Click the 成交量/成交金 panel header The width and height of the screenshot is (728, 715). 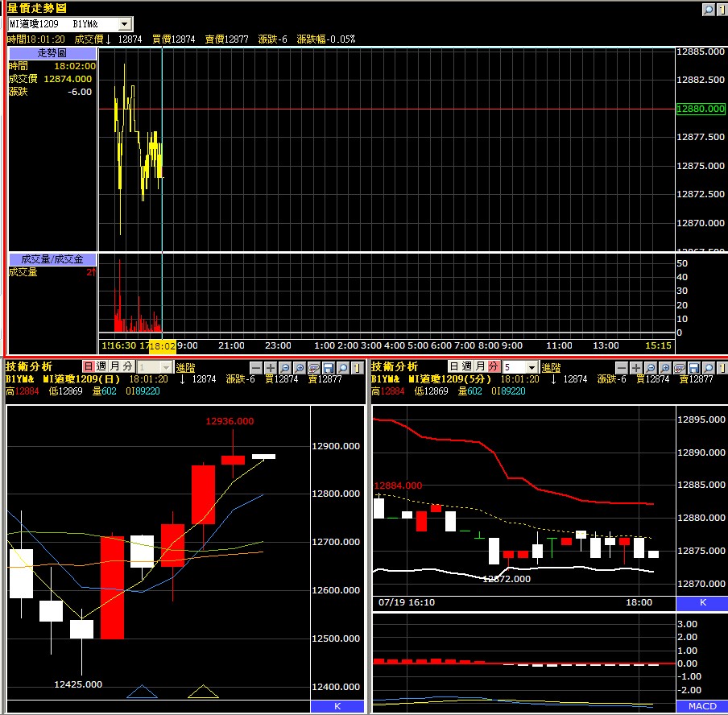[x=52, y=259]
